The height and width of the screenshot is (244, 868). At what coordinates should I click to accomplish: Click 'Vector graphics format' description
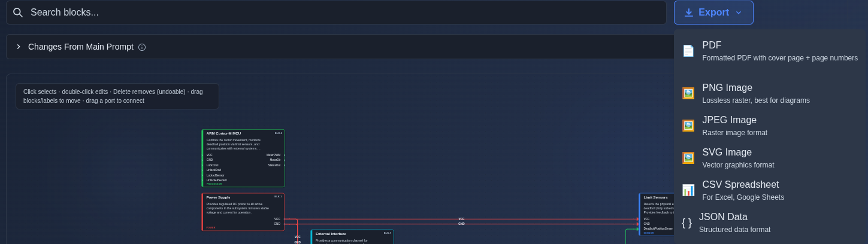[x=738, y=165]
